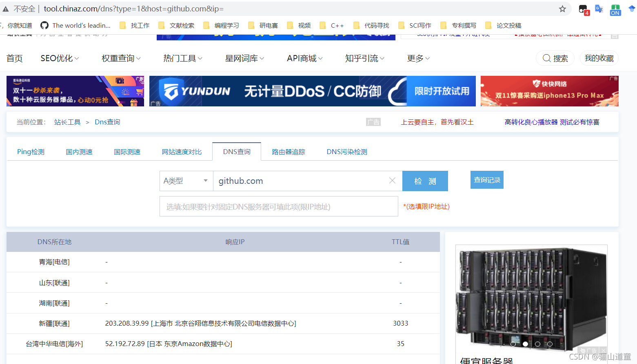Open the 研电赛 bookmark folder
Image resolution: width=637 pixels, height=364 pixels.
click(263, 25)
